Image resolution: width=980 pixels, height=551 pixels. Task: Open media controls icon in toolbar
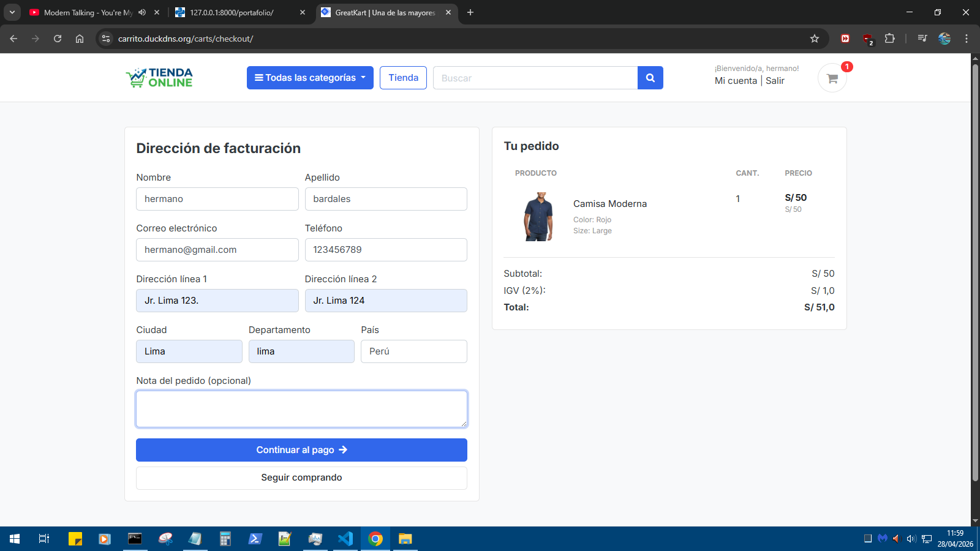coord(922,39)
